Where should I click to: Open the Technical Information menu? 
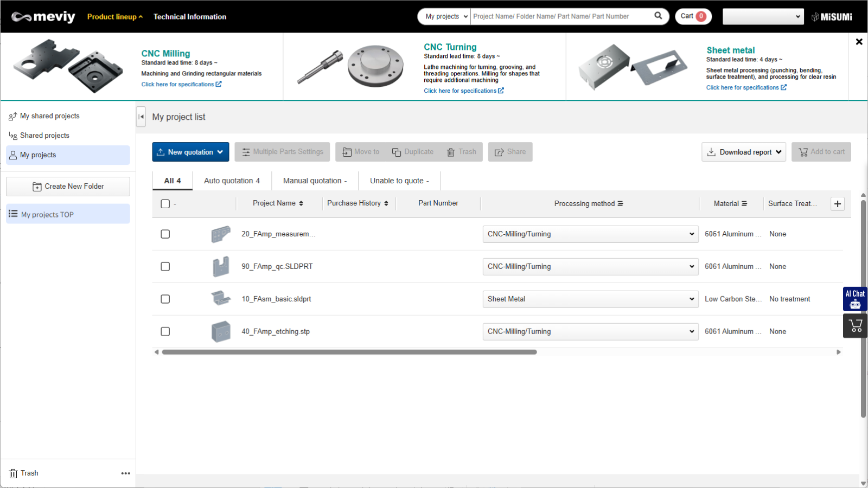point(190,17)
